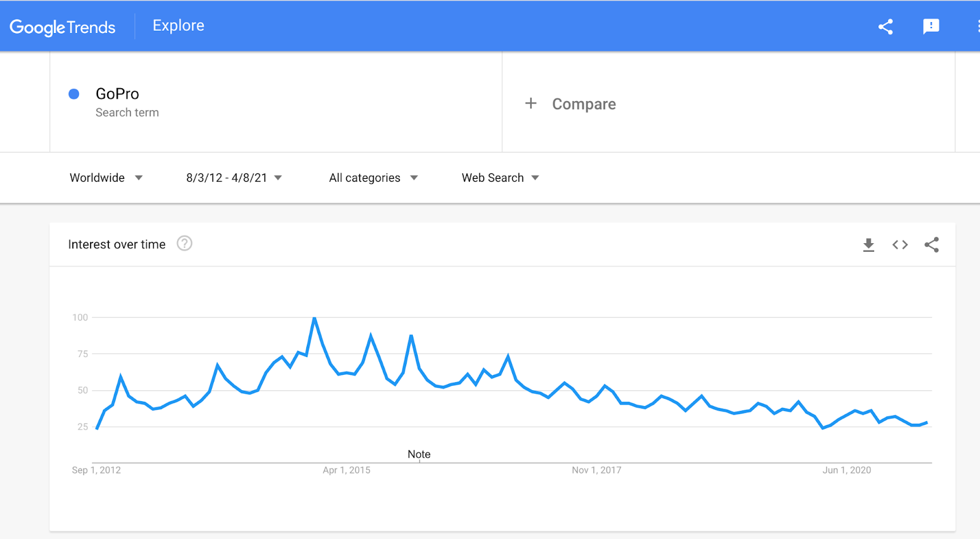Click the Google Trends logo
The height and width of the screenshot is (539, 980).
pos(62,27)
